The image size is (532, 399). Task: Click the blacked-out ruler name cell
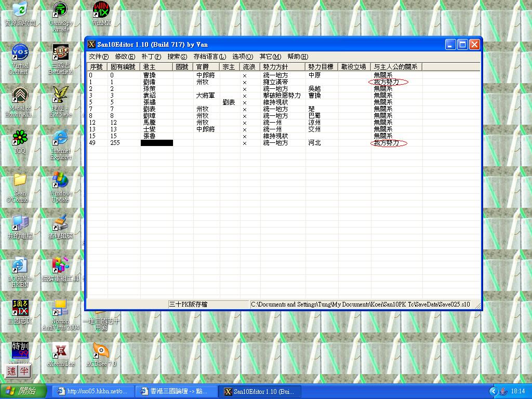tap(157, 143)
